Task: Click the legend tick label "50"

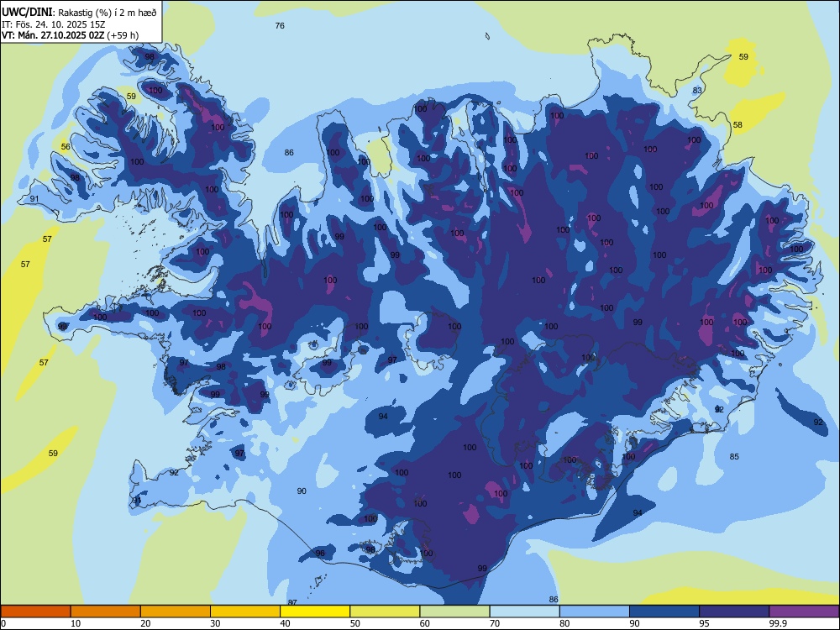Action: tap(355, 623)
